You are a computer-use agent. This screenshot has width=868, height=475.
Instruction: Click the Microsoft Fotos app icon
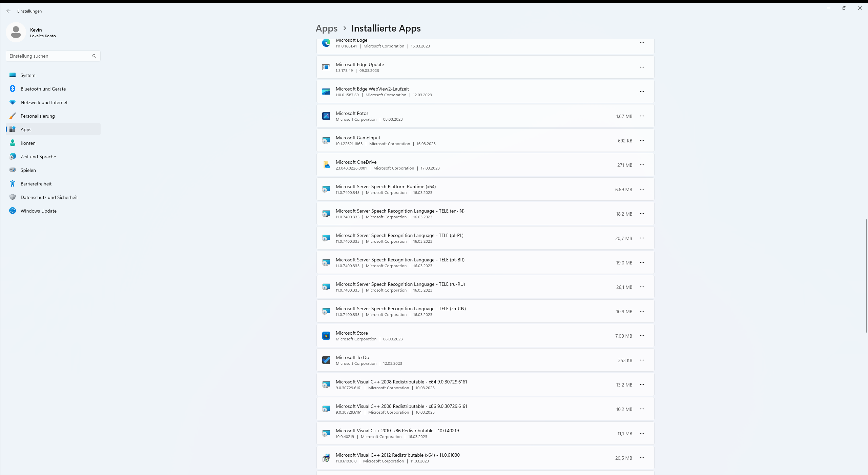tap(326, 116)
